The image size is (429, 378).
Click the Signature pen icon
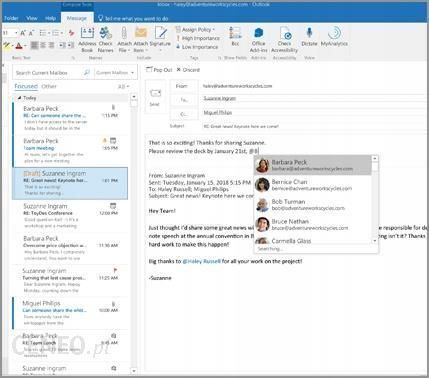[161, 33]
